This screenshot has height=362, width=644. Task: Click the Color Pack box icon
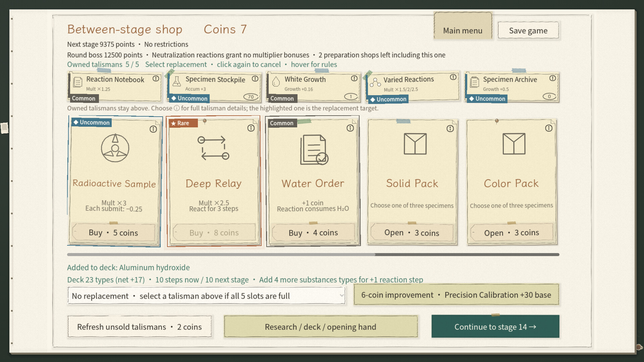pyautogui.click(x=514, y=144)
